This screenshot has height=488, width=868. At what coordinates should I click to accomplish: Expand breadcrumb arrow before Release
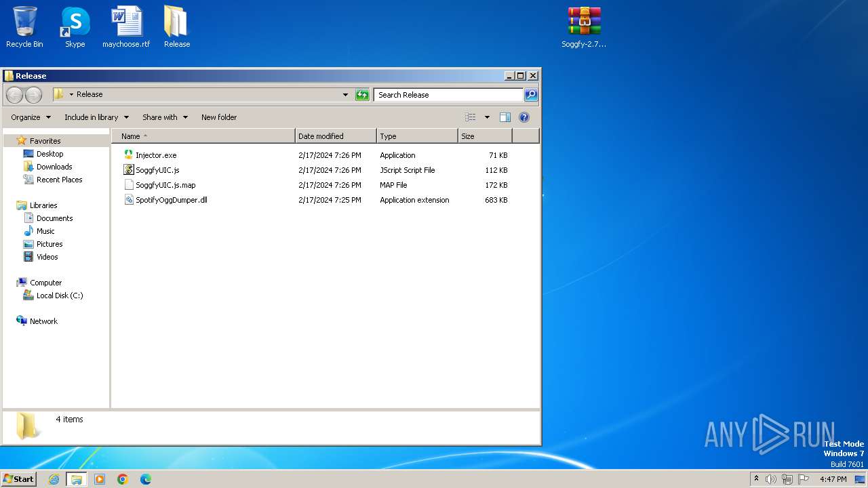(71, 95)
